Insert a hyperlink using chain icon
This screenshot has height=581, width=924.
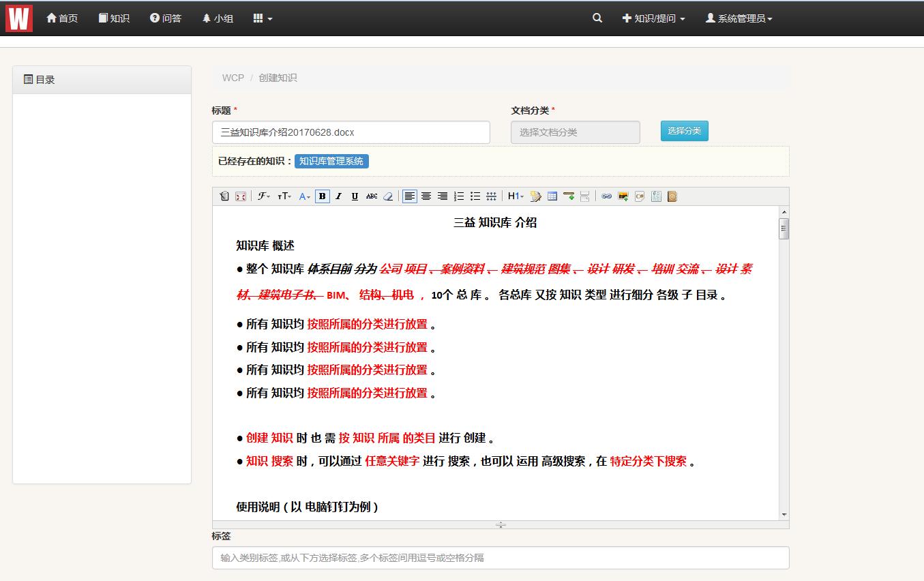(606, 196)
